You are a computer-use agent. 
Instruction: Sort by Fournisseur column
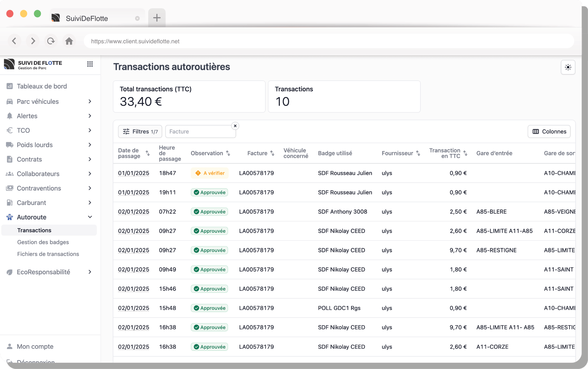click(418, 153)
